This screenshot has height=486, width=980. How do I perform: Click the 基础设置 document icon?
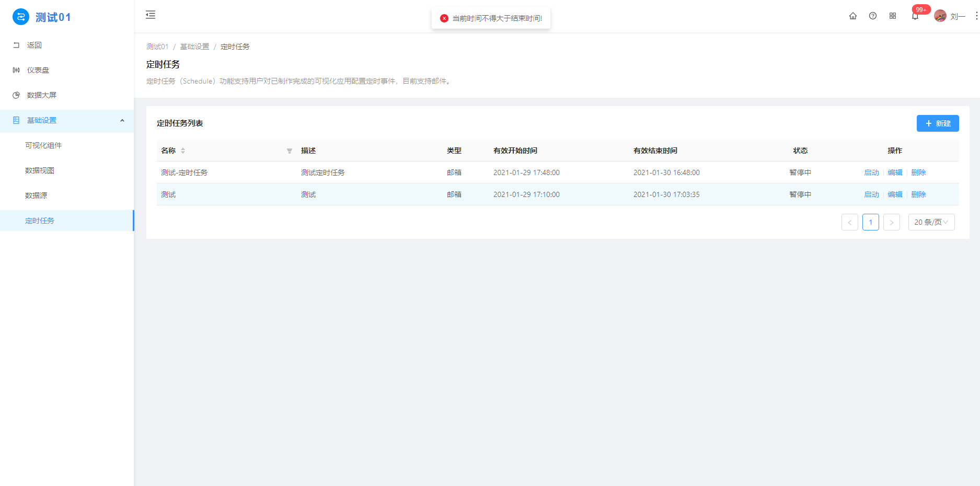click(x=16, y=120)
